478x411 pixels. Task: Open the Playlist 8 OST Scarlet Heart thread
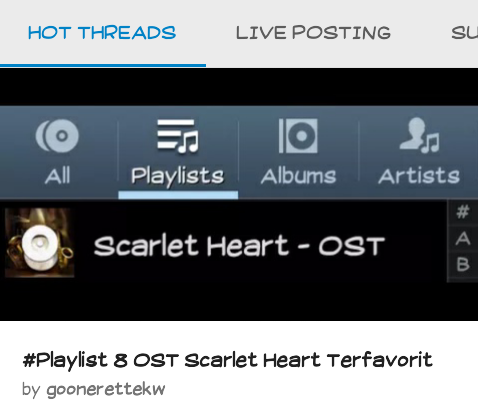[x=227, y=361]
